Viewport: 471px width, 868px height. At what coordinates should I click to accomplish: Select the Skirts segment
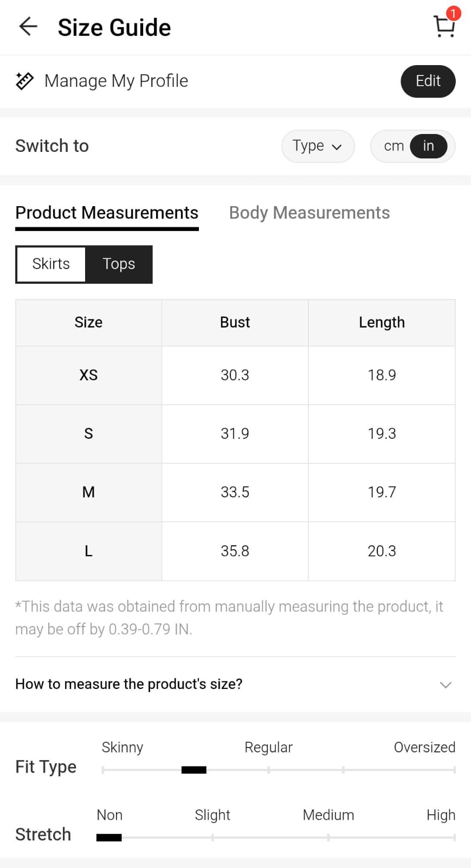point(51,264)
